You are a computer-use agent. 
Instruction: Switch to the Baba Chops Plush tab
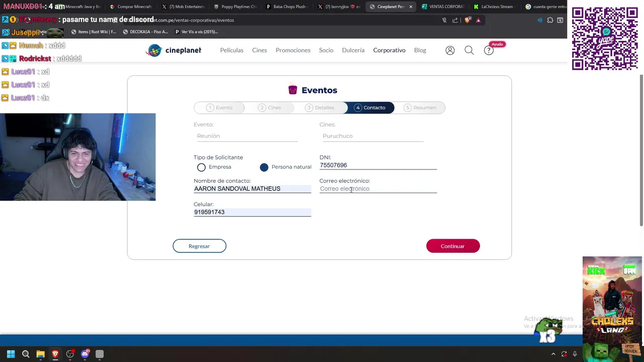287,7
